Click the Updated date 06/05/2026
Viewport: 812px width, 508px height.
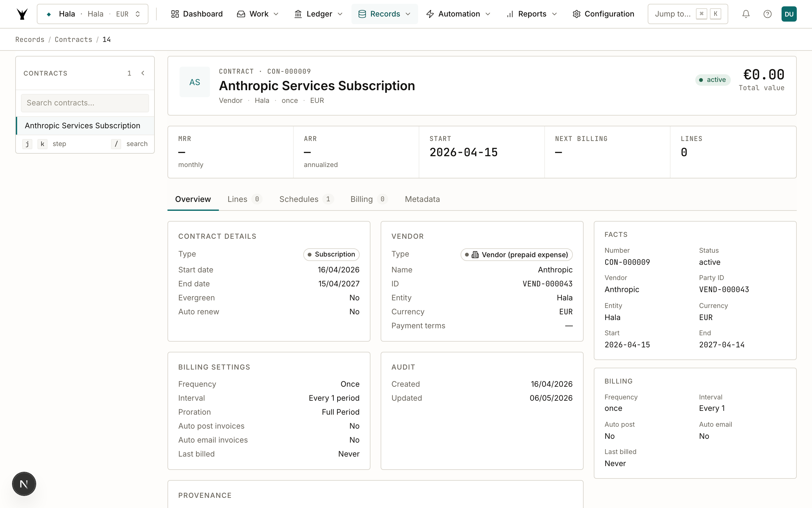pyautogui.click(x=551, y=398)
